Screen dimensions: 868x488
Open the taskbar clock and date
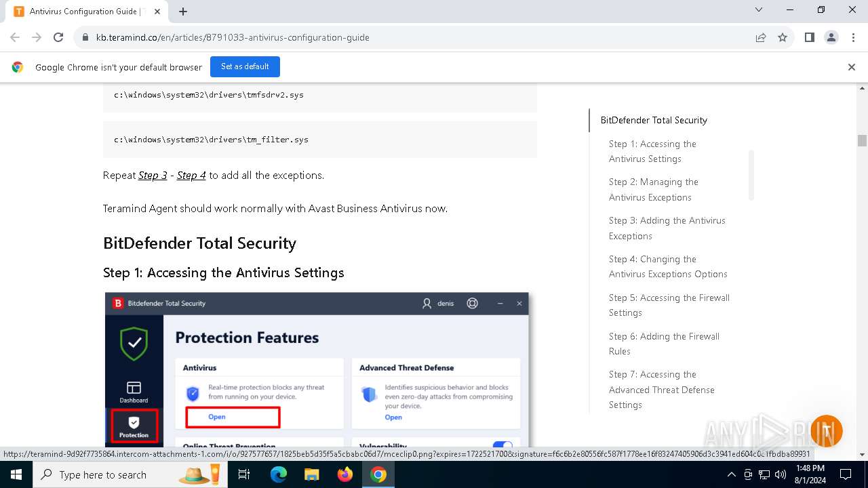point(811,474)
